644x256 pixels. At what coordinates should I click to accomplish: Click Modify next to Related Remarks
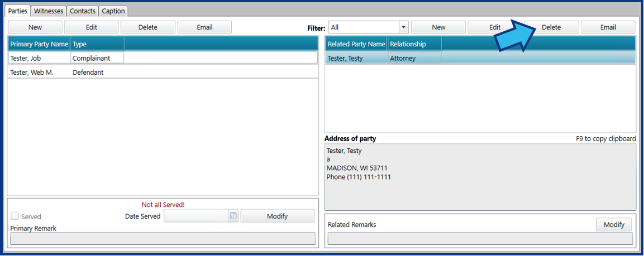614,224
